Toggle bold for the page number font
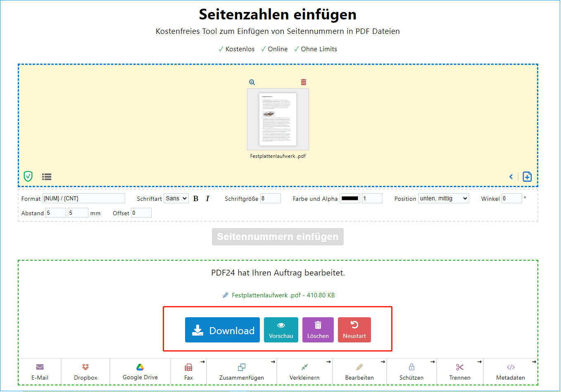 point(195,198)
